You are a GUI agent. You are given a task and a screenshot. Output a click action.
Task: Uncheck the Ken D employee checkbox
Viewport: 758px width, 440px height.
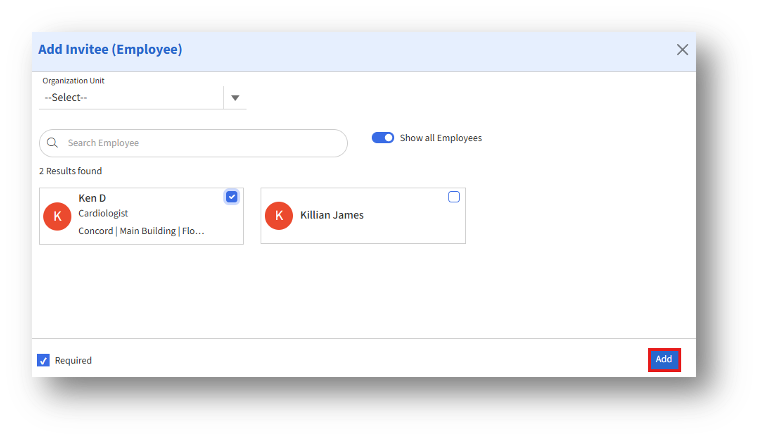tap(232, 197)
